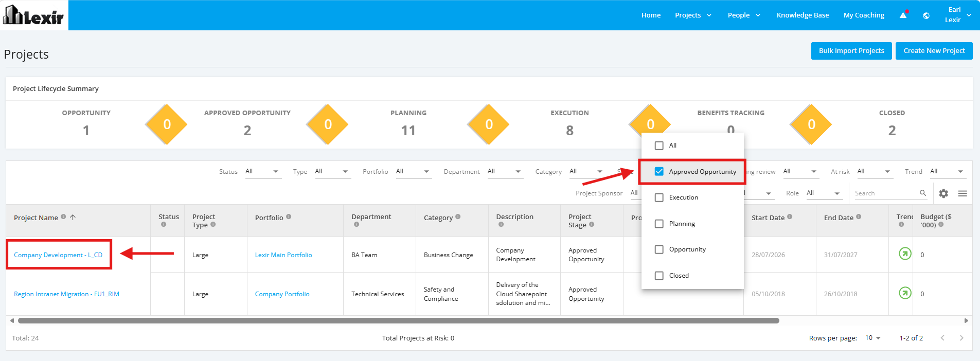Image resolution: width=980 pixels, height=361 pixels.
Task: Click trend arrow icon for Region Intranet Migration row
Action: [905, 293]
